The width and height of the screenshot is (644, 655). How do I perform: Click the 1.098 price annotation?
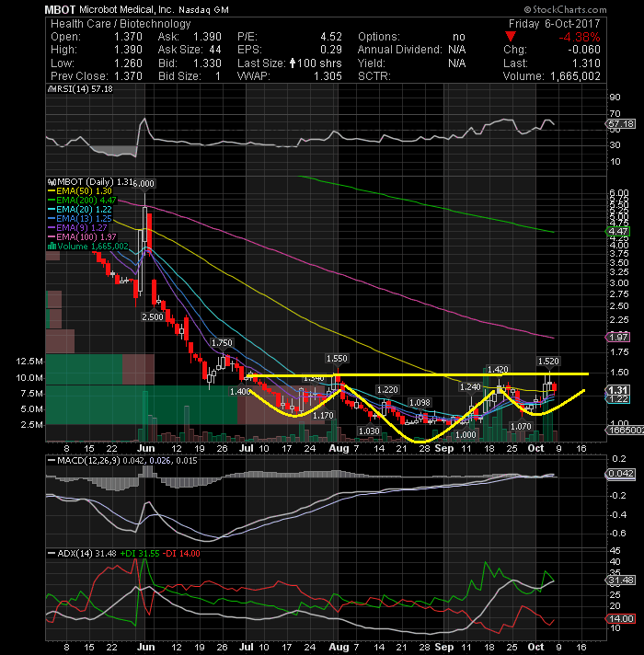[x=420, y=403]
